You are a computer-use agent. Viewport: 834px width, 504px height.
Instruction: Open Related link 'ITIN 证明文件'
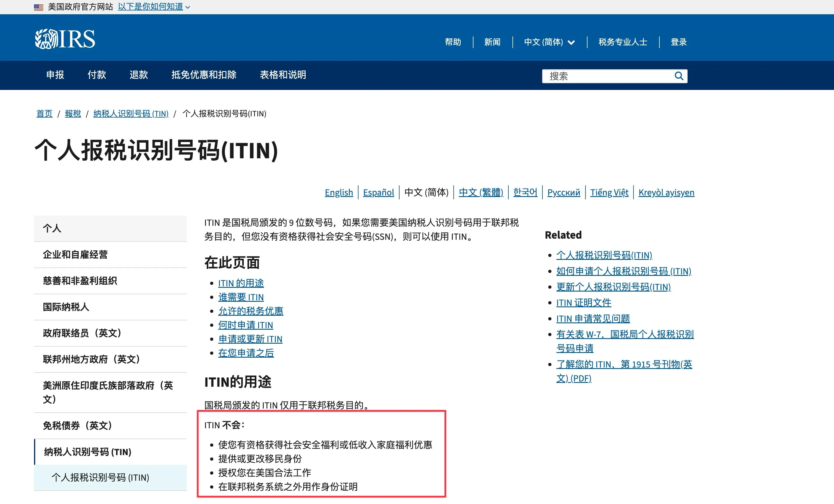(x=584, y=303)
